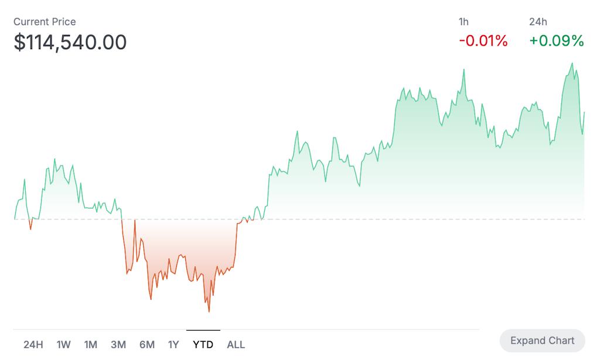Click the Current Price label

click(45, 22)
